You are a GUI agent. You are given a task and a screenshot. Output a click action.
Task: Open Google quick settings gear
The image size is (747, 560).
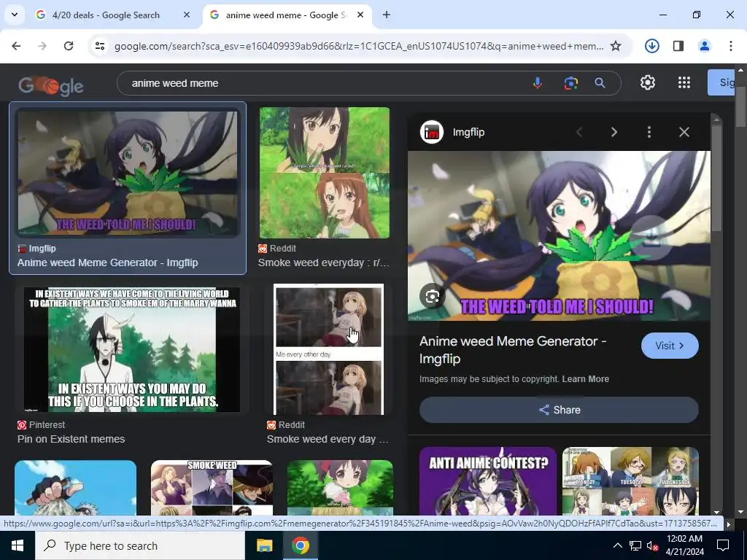click(x=648, y=82)
